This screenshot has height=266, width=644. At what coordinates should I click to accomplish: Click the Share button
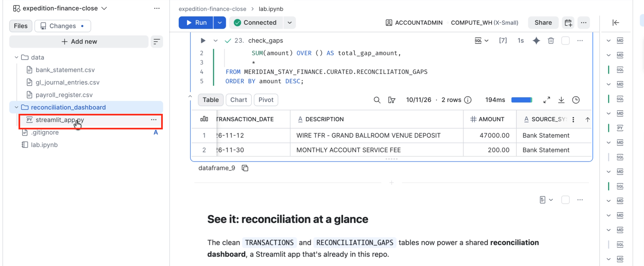coord(543,22)
